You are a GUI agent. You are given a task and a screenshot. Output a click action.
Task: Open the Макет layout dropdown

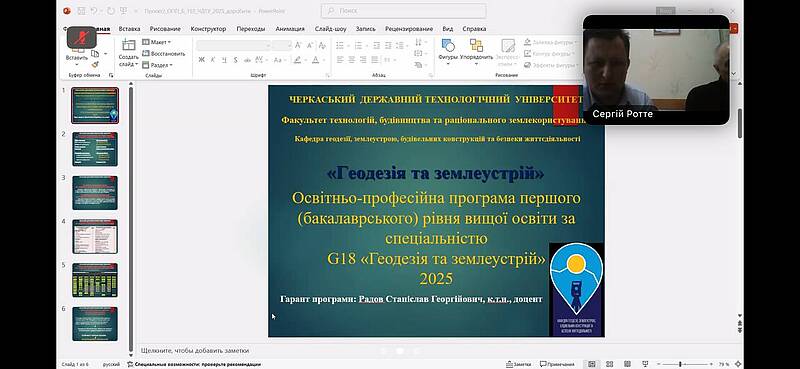(x=156, y=42)
